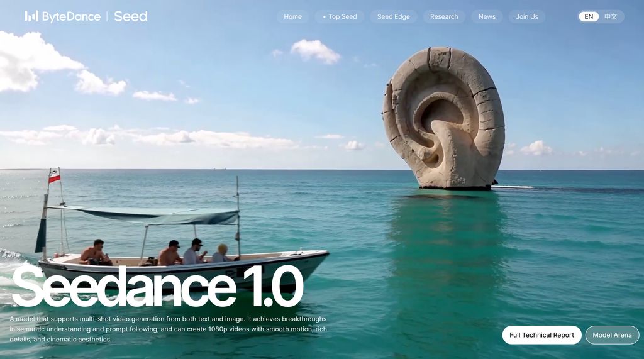644x359 pixels.
Task: Open the Full Technical Report
Action: [541, 335]
